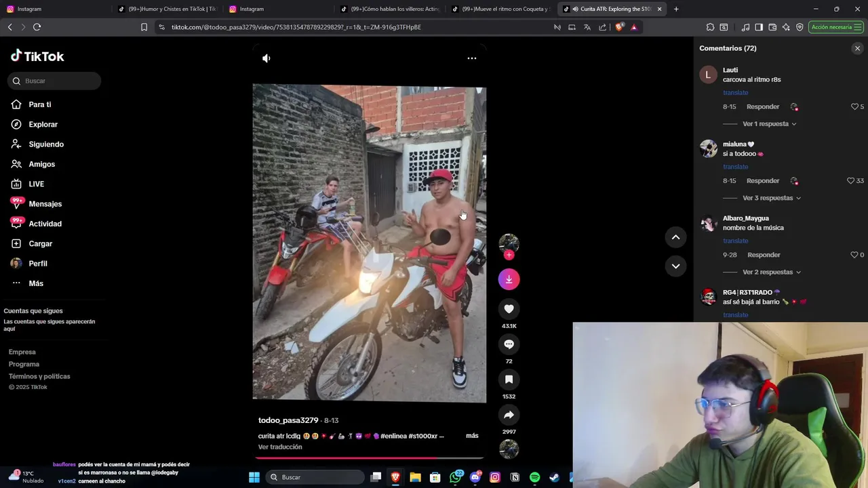
Task: Click the translate page icon
Action: pos(587,27)
